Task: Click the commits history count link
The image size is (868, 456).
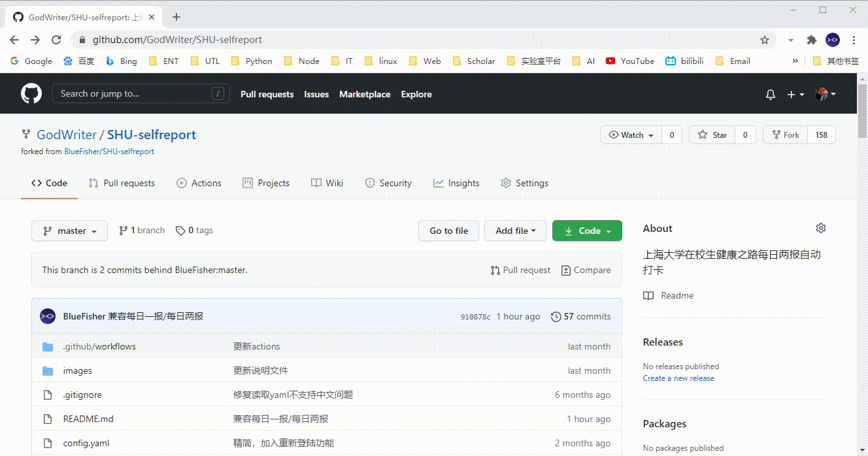Action: coord(581,316)
